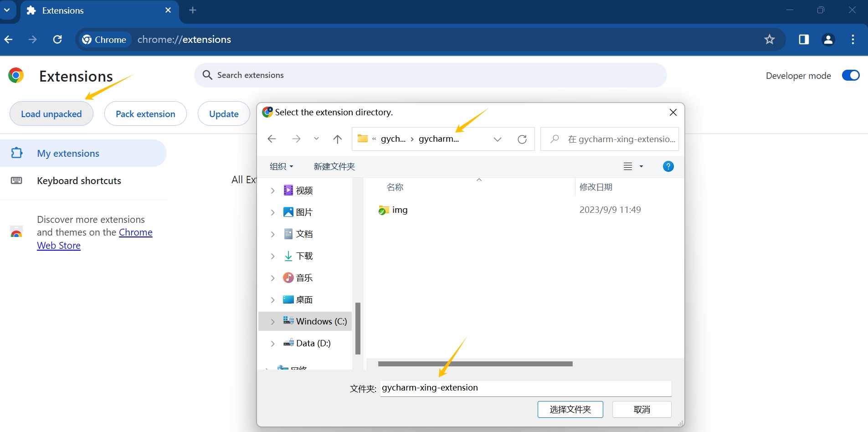Open the tab search dropdown arrow

[x=7, y=10]
